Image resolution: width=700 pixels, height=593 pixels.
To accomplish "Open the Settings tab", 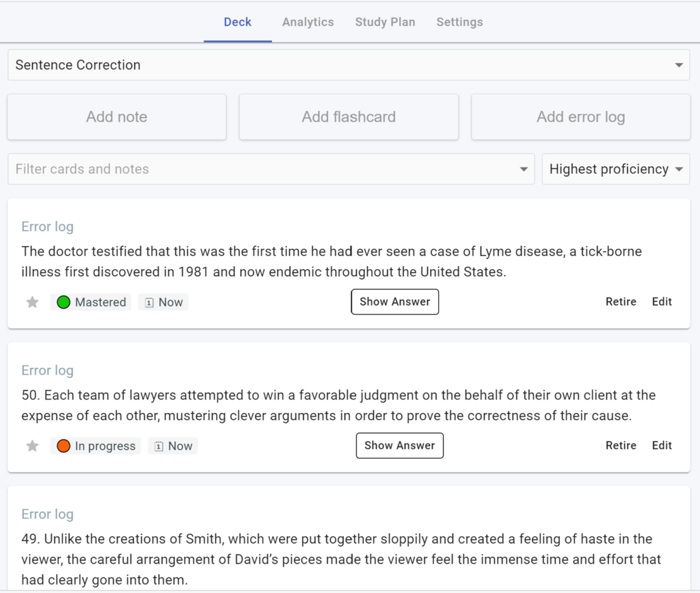I will pos(460,23).
